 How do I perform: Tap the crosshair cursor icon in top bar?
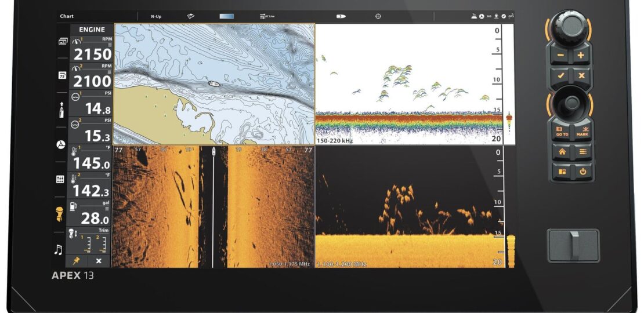coord(378,16)
